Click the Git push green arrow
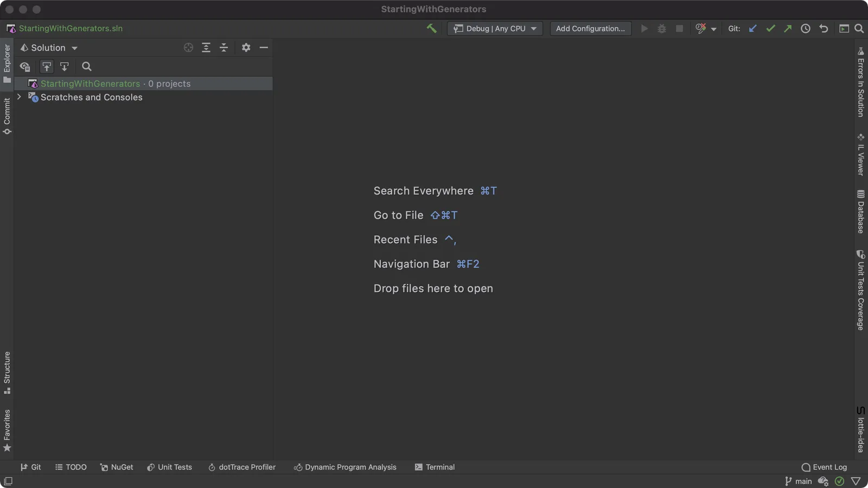 (x=788, y=28)
